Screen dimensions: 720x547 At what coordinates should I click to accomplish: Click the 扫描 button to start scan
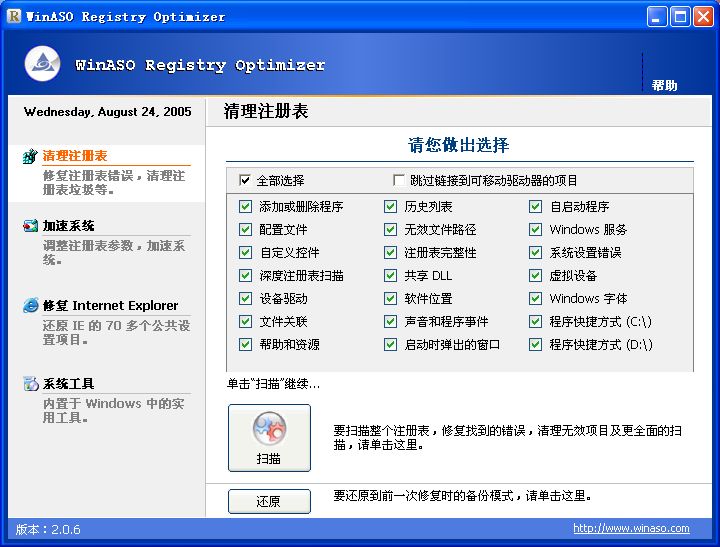point(269,438)
